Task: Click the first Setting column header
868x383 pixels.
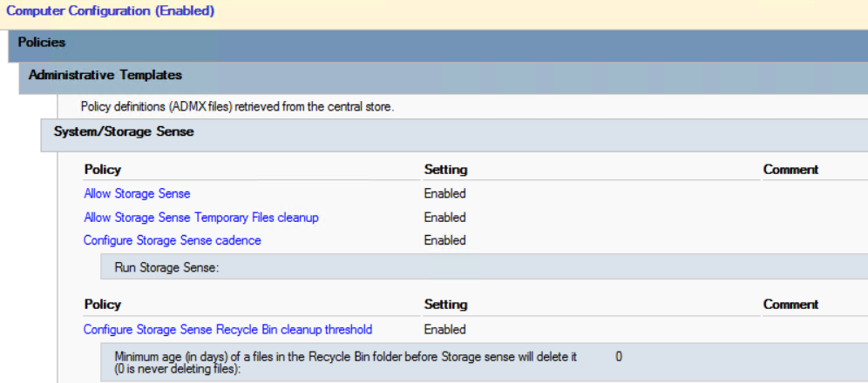Action: 445,169
